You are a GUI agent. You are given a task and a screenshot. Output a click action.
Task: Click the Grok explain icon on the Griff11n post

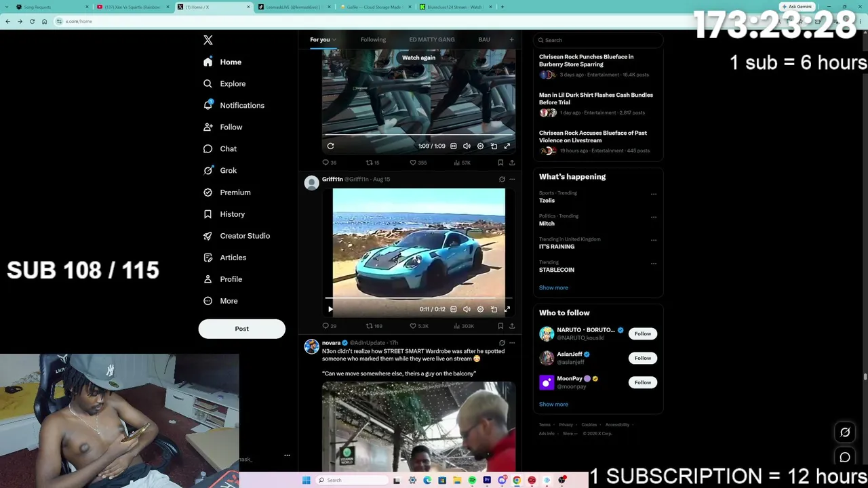(x=502, y=180)
